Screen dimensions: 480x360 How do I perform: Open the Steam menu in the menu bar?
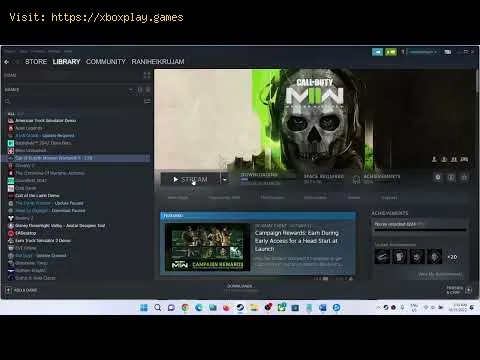[10, 51]
